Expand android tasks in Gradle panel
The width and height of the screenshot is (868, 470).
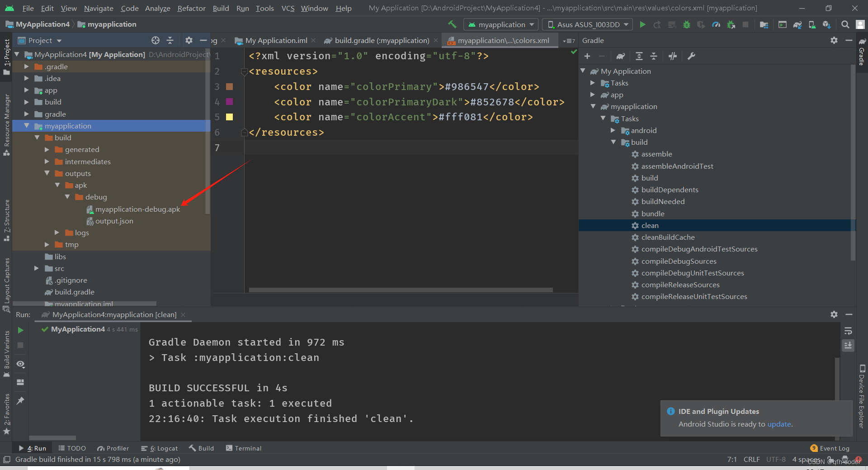click(x=613, y=130)
